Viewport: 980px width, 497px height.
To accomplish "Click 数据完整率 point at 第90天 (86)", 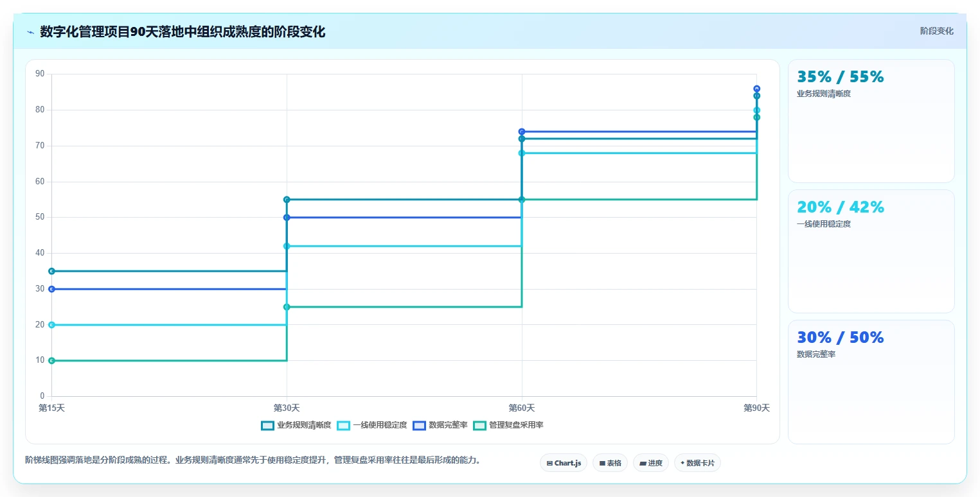I will [x=756, y=89].
